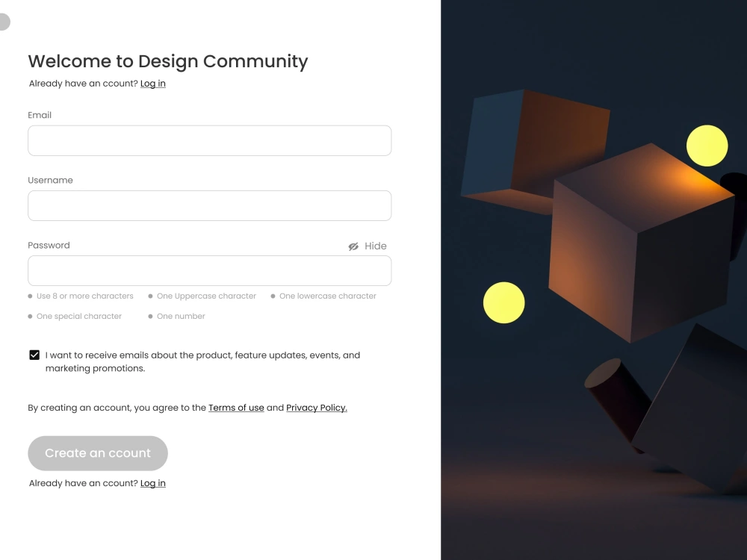The image size is (747, 560).
Task: Select the Password input box
Action: 209,270
